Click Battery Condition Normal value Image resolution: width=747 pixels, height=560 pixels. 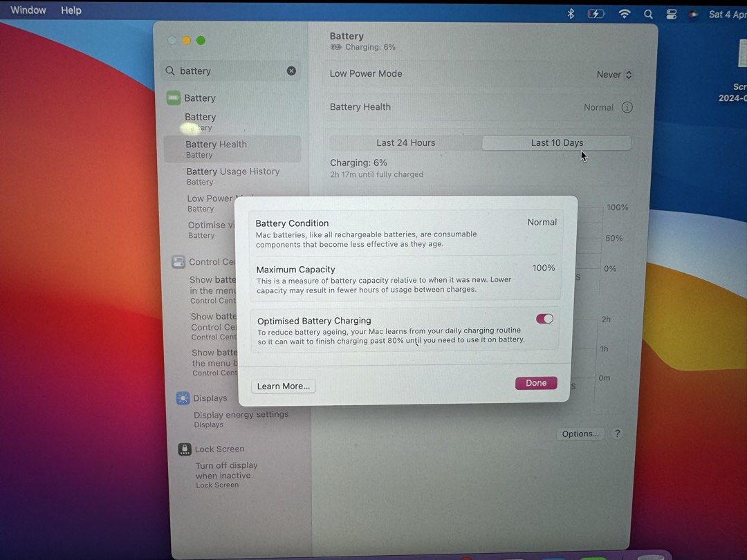click(x=542, y=223)
